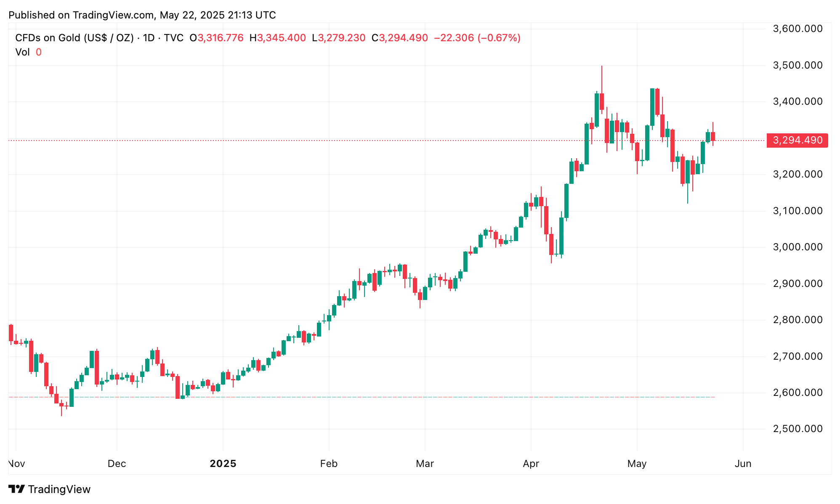Click the TVC source label

tap(174, 38)
